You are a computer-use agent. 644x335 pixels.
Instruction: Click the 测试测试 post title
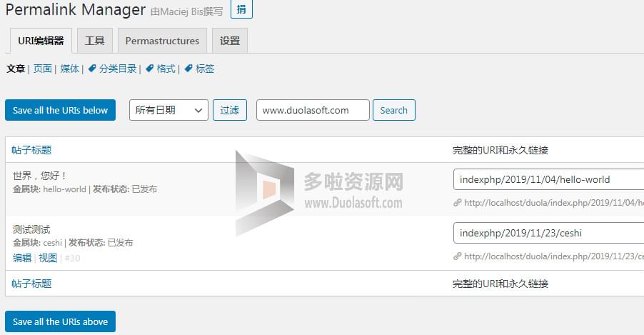(31, 229)
